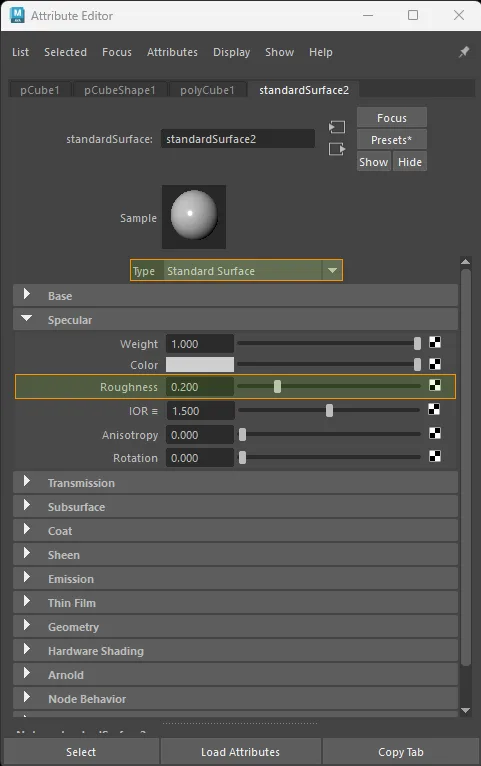Expand the Transmission section
Screen dimensions: 481x766
click(x=235, y=483)
